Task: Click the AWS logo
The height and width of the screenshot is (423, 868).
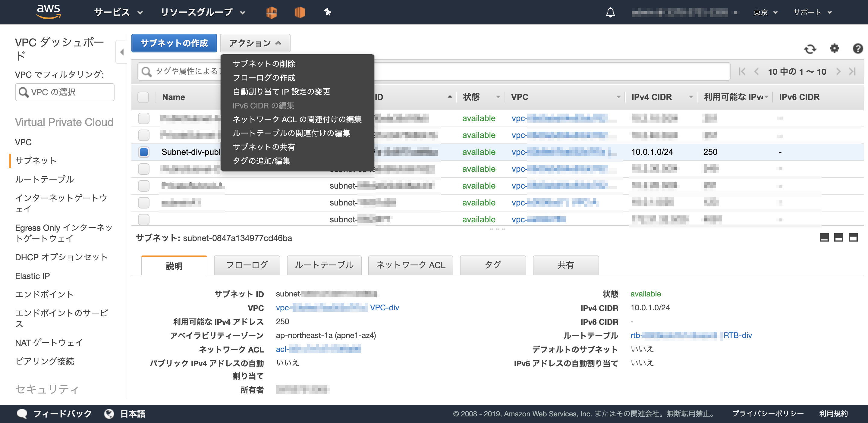Action: tap(49, 12)
